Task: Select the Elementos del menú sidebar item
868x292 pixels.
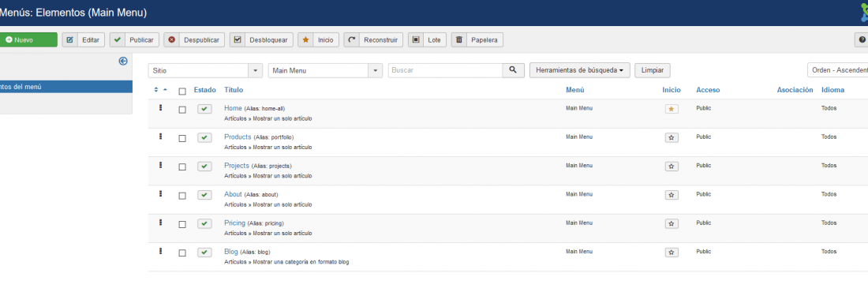Action: coord(65,87)
